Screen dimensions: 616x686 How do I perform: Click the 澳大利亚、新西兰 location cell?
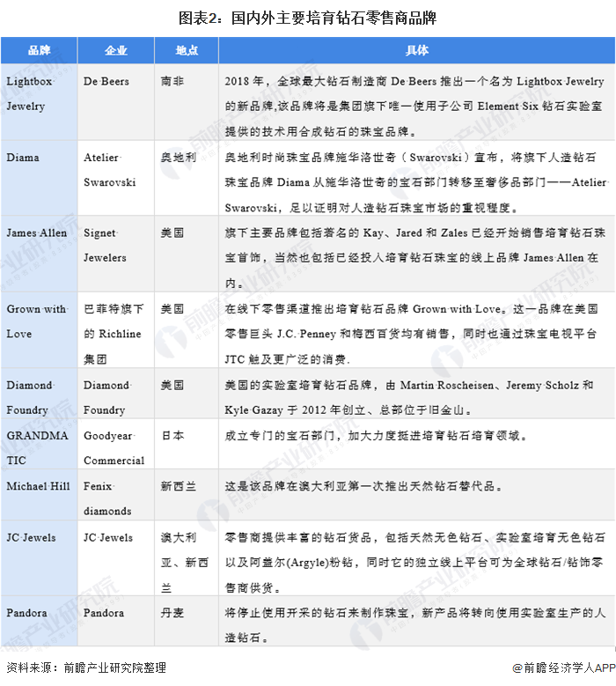coord(187,557)
